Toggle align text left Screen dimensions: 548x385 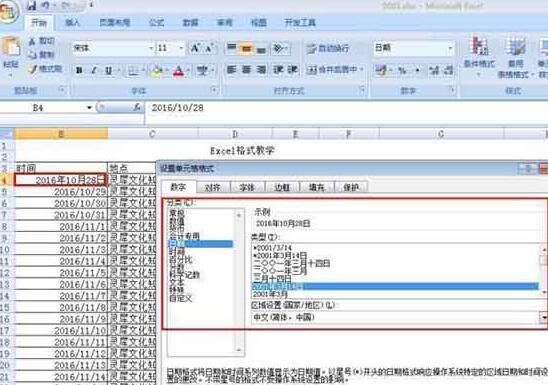[231, 70]
